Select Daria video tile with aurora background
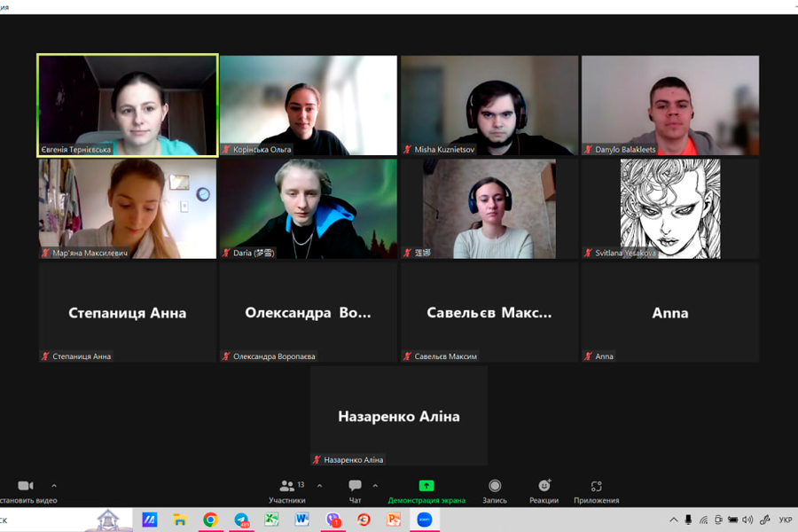Viewport: 798px width, 532px height. point(309,208)
